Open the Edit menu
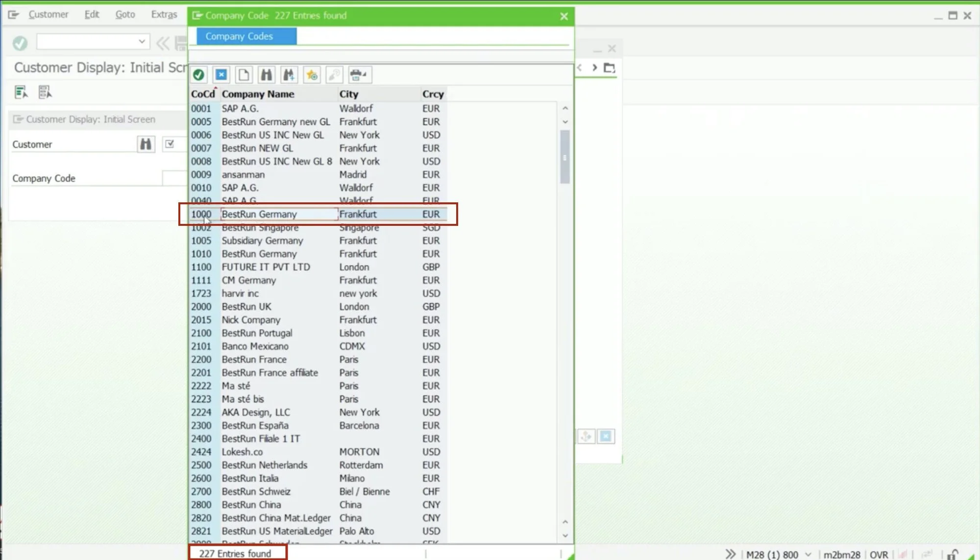This screenshot has height=560, width=980. pos(92,14)
